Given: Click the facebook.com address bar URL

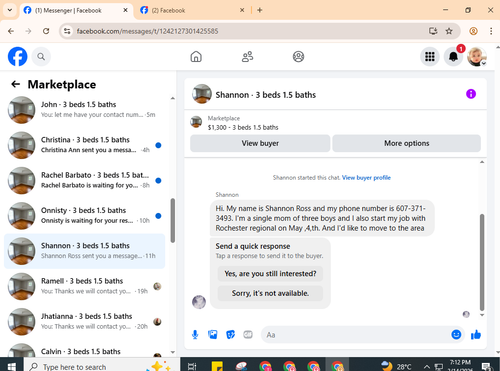Looking at the screenshot, I should click(x=147, y=31).
